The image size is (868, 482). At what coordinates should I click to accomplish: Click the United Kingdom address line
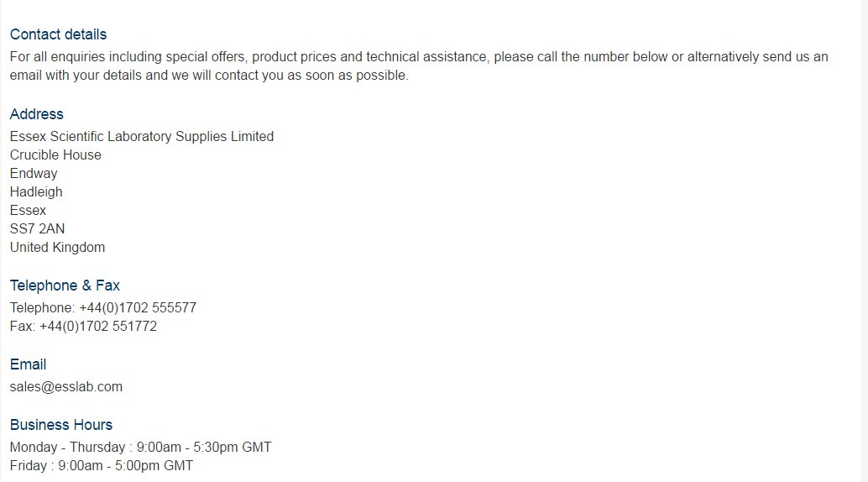pos(57,247)
